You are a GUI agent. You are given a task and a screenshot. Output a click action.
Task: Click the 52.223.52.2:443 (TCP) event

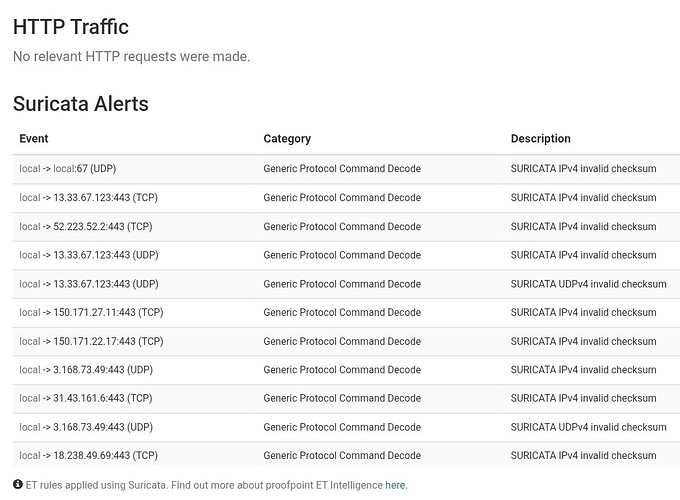click(86, 227)
